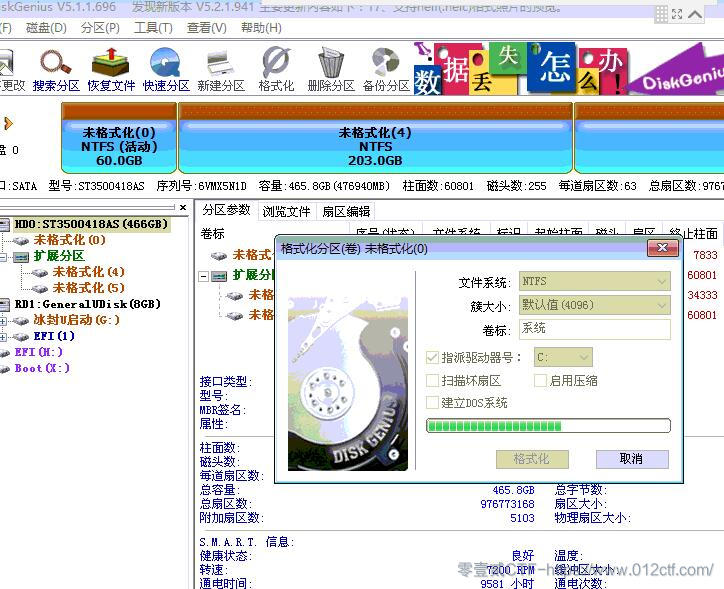
Task: Open the 磁盘(D) menu
Action: tap(46, 28)
